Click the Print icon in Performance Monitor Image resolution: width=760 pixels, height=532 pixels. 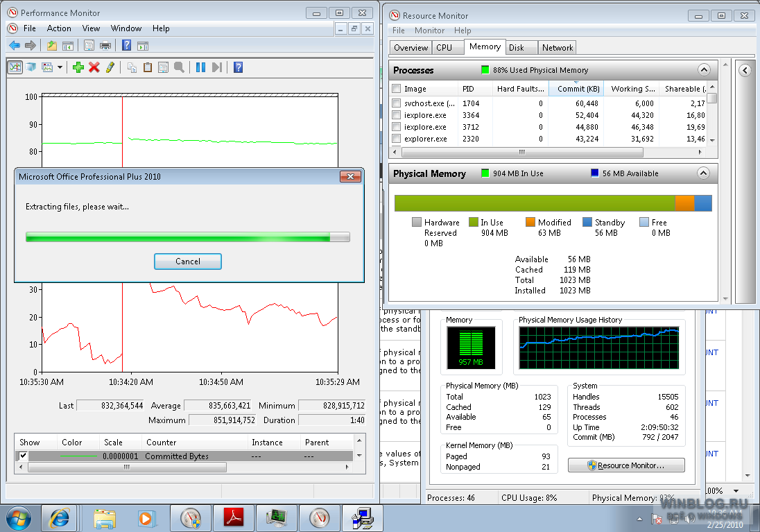105,46
